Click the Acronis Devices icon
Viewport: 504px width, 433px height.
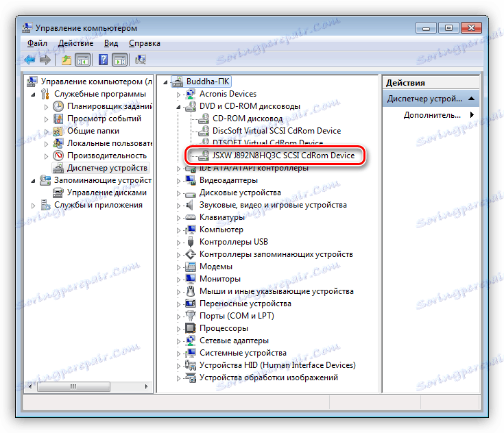click(191, 94)
